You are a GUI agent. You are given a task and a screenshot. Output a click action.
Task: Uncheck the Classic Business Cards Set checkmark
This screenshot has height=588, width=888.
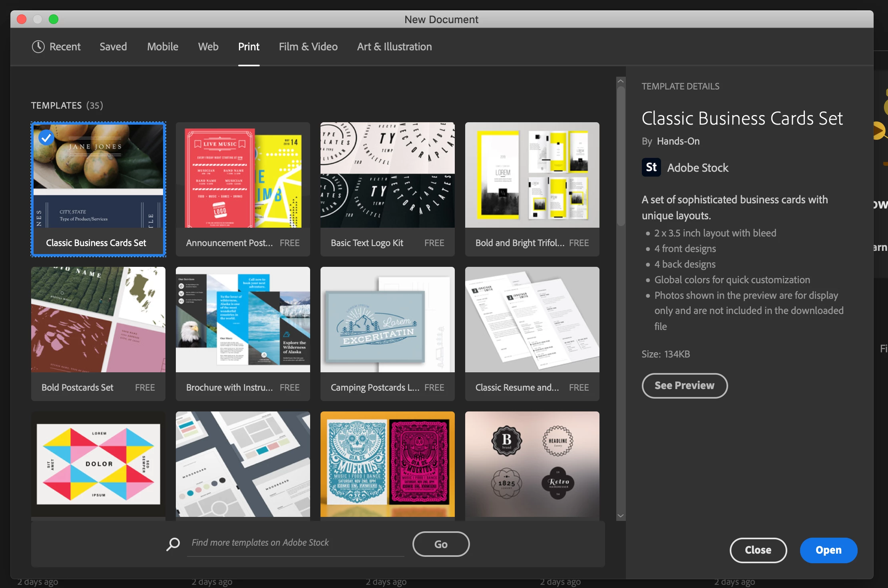coord(46,137)
